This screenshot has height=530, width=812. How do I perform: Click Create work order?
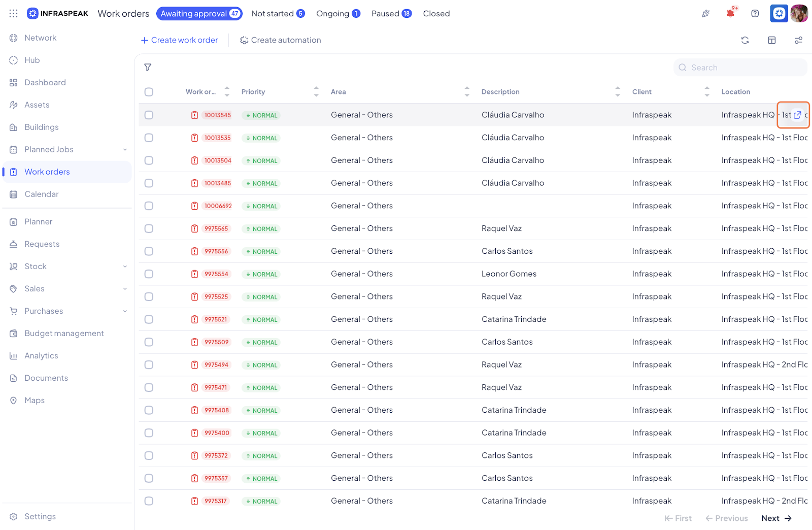(179, 40)
